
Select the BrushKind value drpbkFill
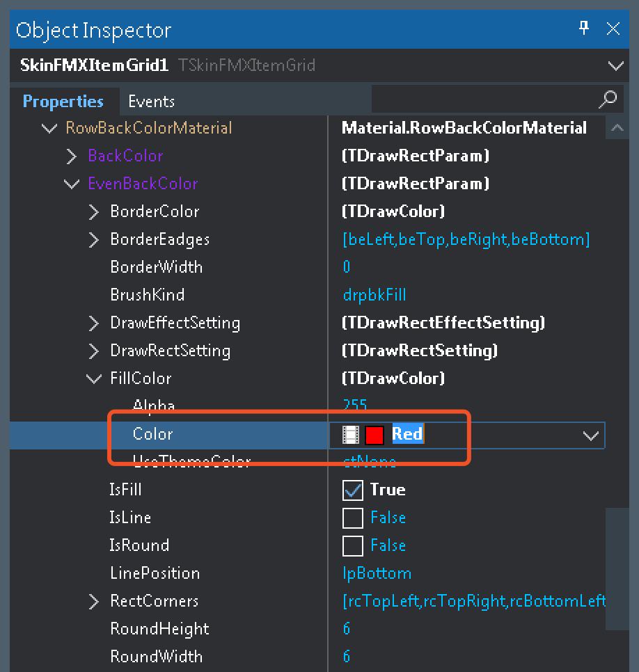click(374, 295)
